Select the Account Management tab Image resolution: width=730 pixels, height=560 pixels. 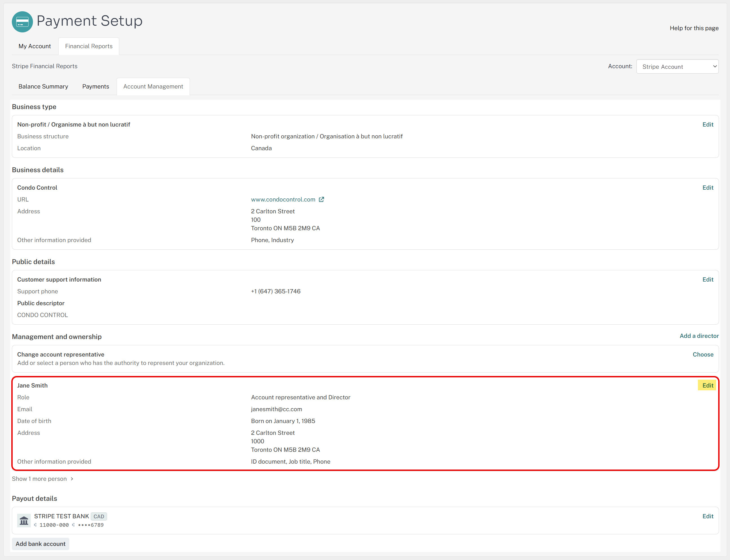click(153, 86)
